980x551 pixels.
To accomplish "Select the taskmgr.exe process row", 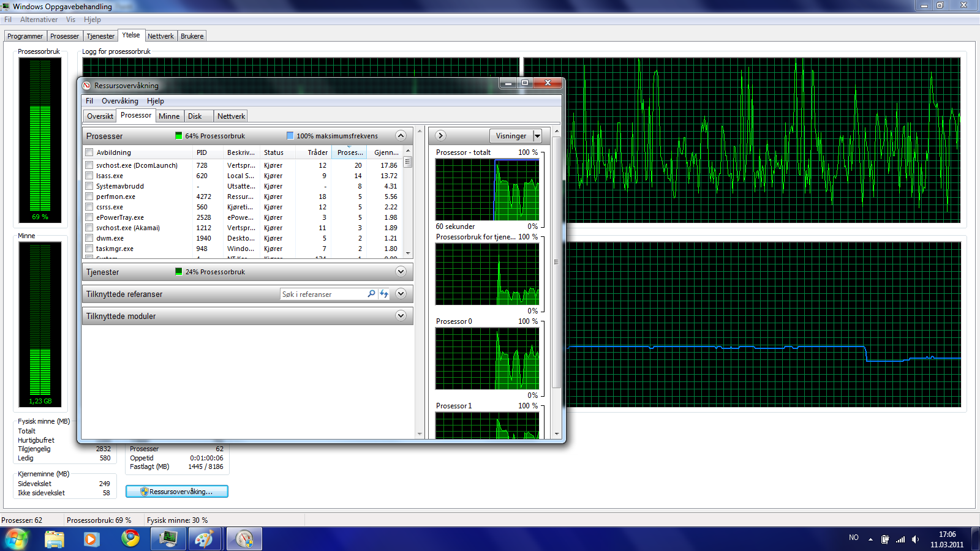I will coord(243,249).
